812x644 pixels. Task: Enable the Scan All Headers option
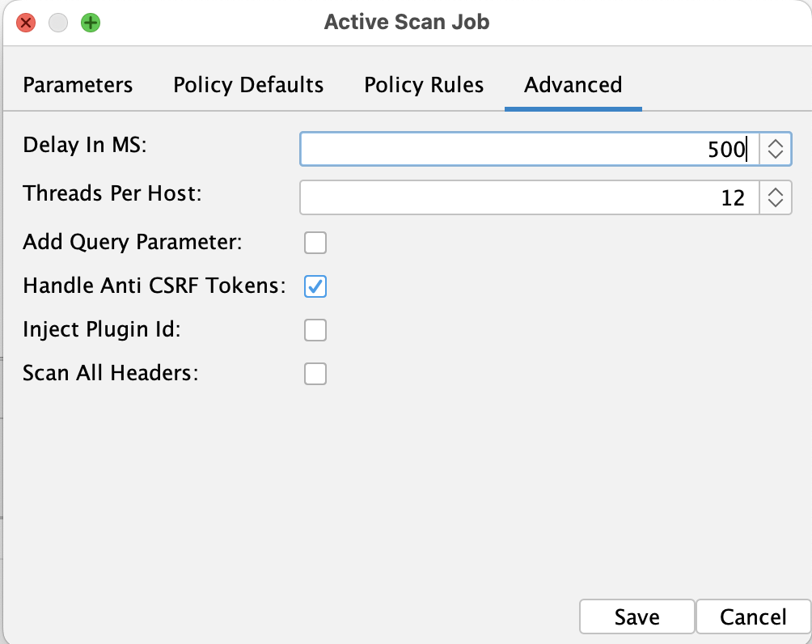pyautogui.click(x=315, y=374)
